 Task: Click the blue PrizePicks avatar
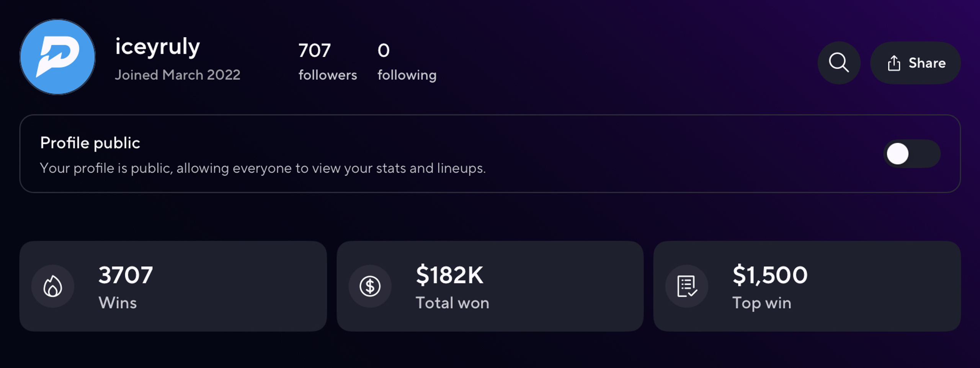(x=57, y=57)
